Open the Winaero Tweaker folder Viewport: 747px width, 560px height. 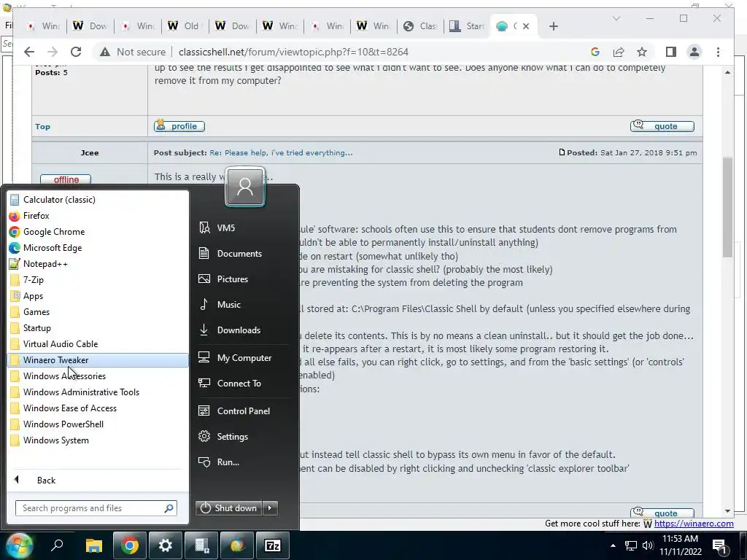[98, 360]
